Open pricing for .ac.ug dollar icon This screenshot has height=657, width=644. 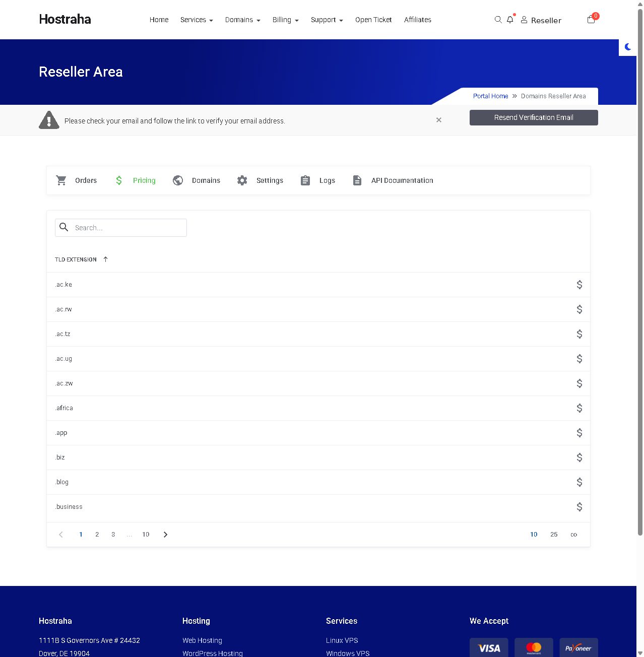[x=579, y=359]
